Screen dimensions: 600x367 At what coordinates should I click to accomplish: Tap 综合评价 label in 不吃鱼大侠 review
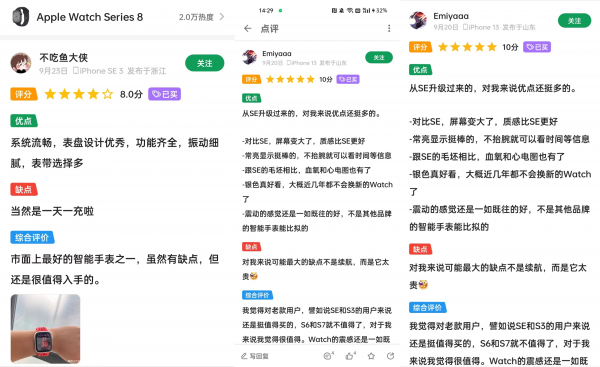pos(32,238)
